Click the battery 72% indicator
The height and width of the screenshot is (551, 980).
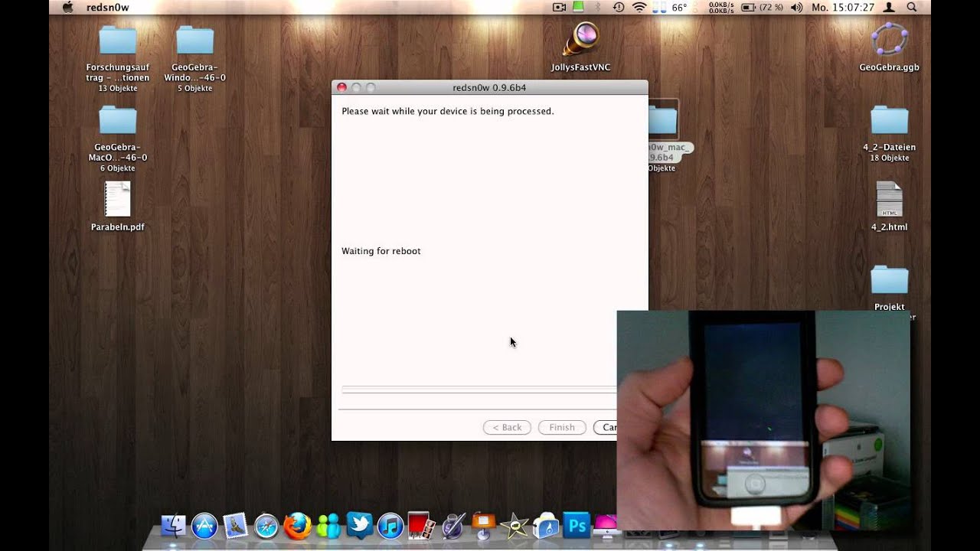click(761, 7)
